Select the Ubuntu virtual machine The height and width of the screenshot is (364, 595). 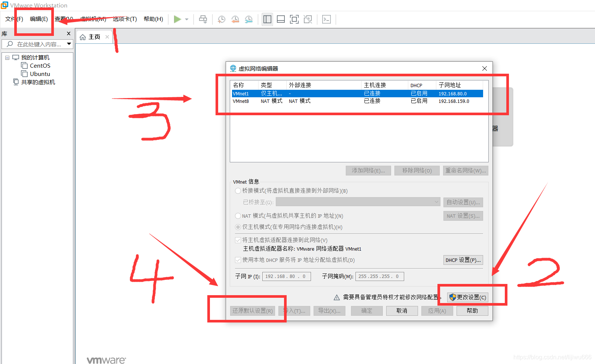coord(40,74)
